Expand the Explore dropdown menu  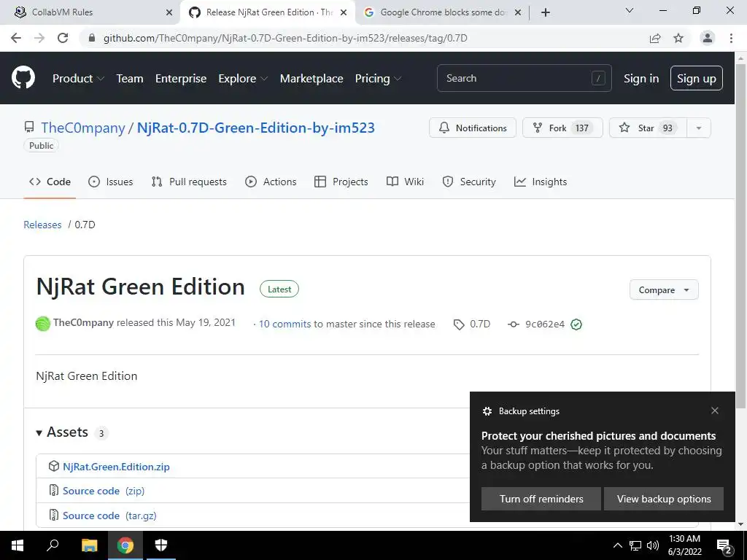(243, 79)
